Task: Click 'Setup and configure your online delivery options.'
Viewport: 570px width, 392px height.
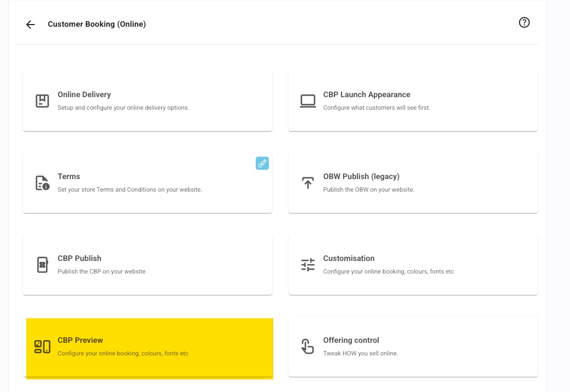Action: click(123, 108)
